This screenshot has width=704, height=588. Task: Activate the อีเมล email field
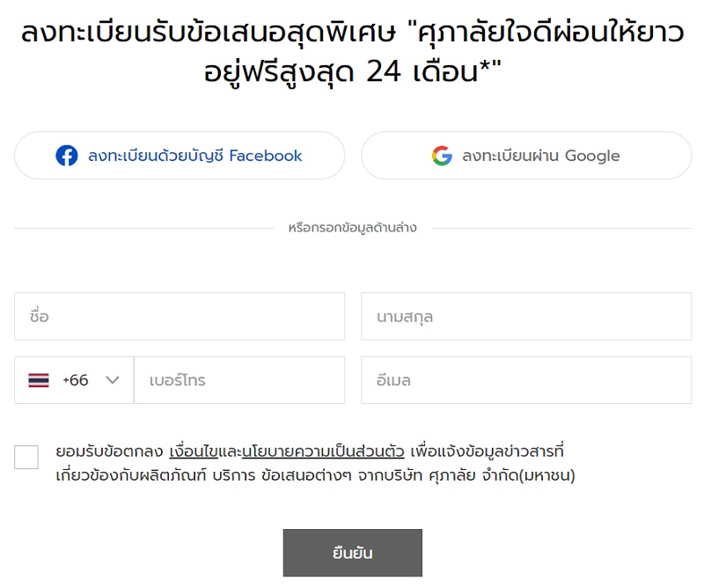tap(526, 380)
